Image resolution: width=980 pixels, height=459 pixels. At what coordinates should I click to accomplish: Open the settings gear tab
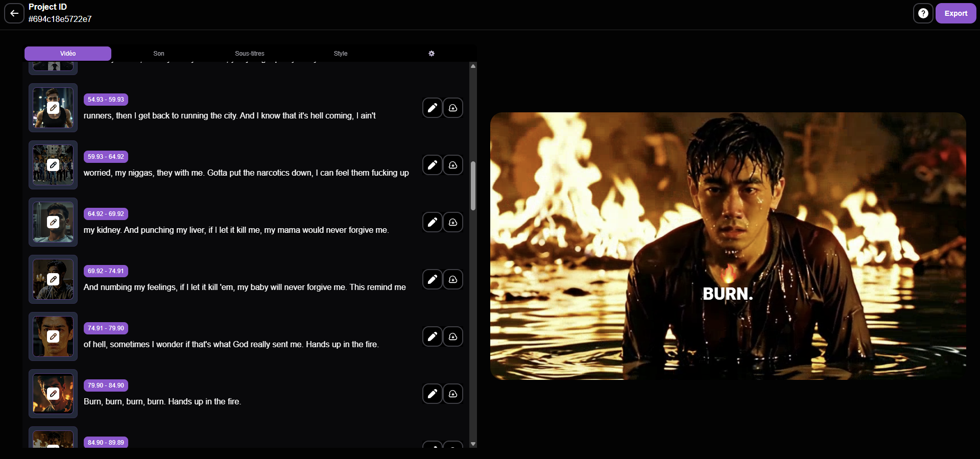pyautogui.click(x=432, y=54)
